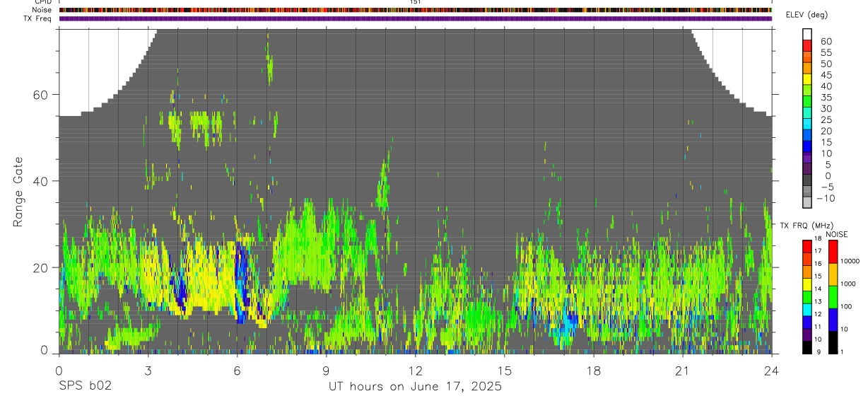Click the '60' tick label on the Range Gate axis
This screenshot has height=401, width=868.
pyautogui.click(x=40, y=95)
